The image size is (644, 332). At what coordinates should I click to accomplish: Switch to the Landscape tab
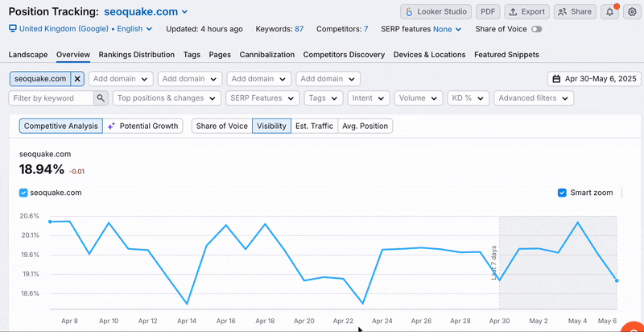(28, 55)
